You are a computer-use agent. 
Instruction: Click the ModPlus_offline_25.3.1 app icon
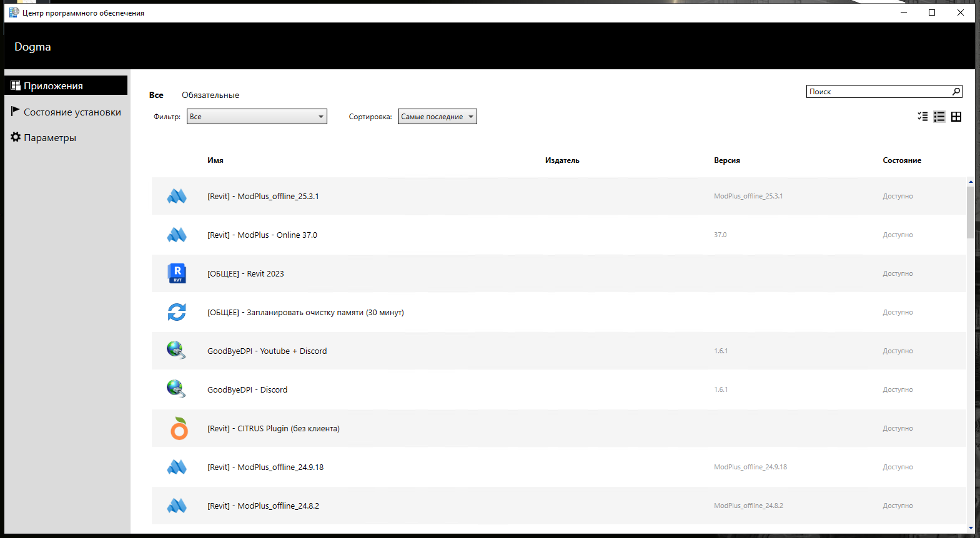tap(177, 196)
